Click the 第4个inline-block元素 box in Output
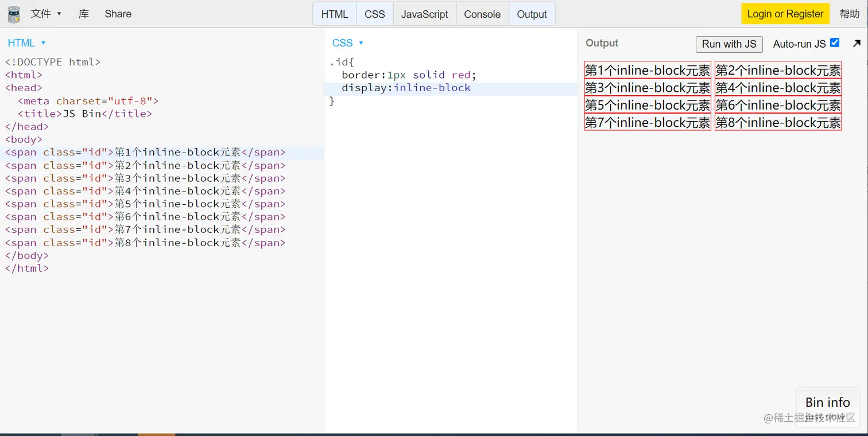The width and height of the screenshot is (868, 436). [x=778, y=88]
